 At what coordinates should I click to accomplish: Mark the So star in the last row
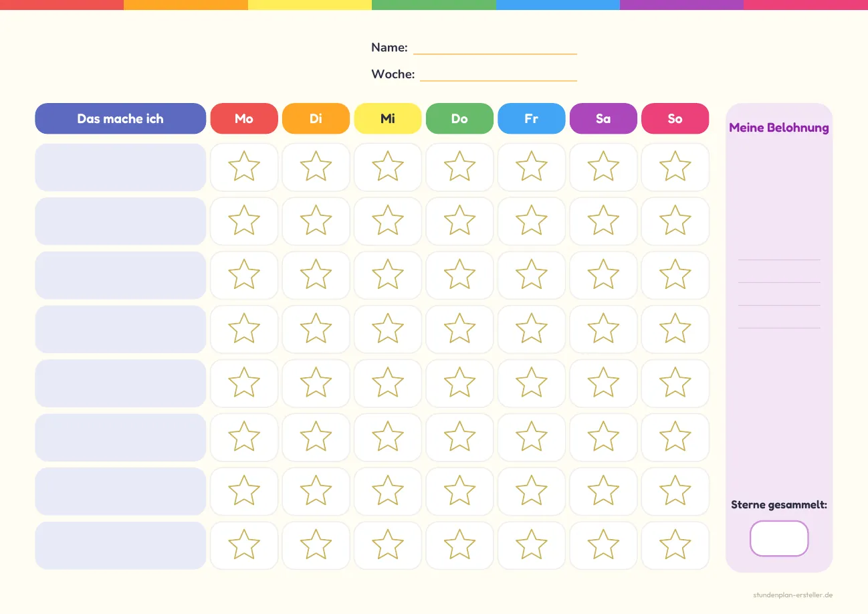[x=675, y=546]
